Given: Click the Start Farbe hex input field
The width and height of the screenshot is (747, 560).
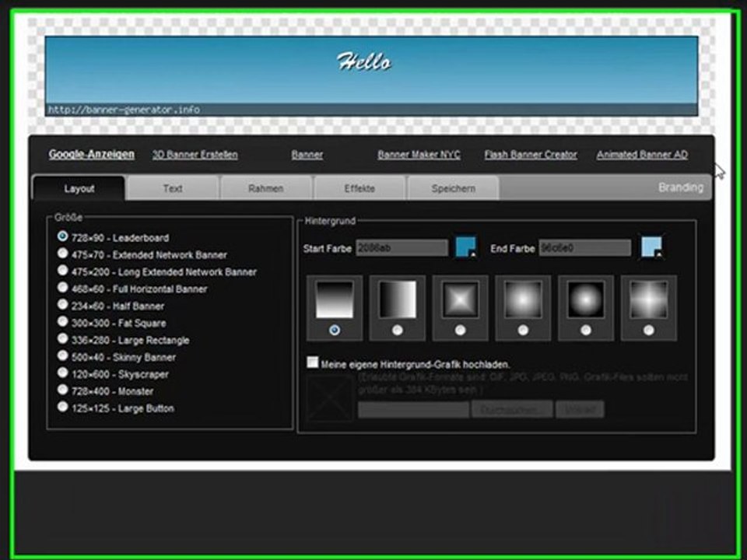Looking at the screenshot, I should 402,247.
